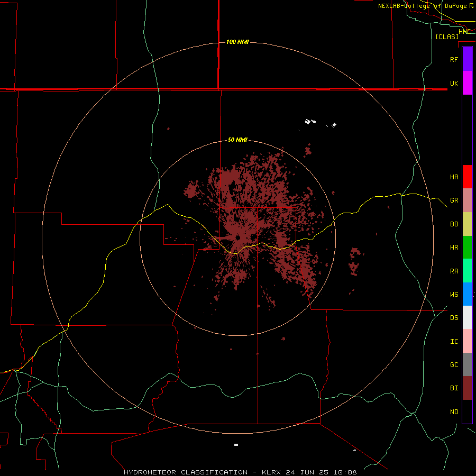Click the HR legend label

454,248
